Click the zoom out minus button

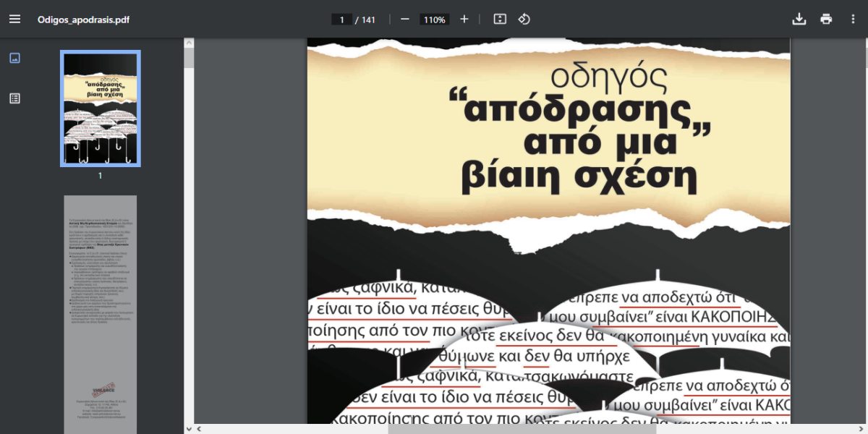coord(405,20)
